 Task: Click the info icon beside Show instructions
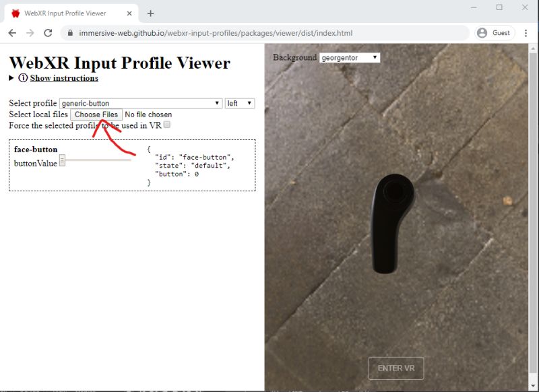click(24, 78)
